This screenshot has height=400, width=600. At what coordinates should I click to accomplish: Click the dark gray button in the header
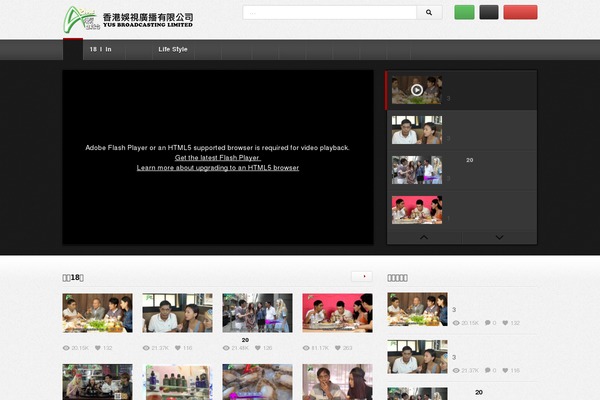(489, 12)
